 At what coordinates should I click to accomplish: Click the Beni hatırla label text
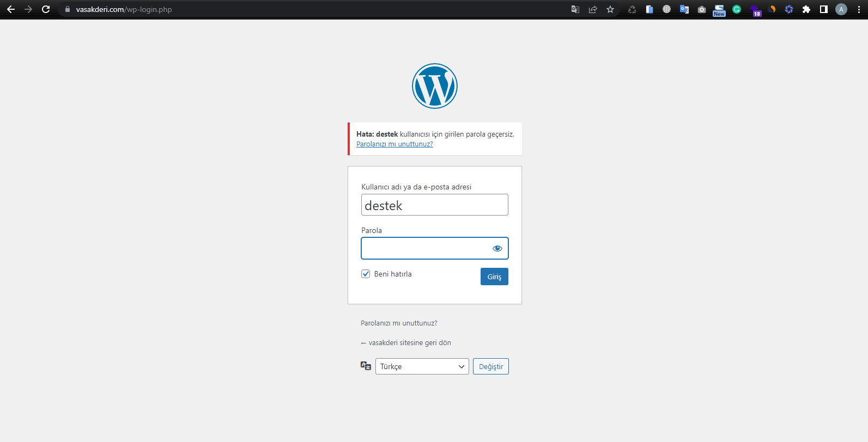pyautogui.click(x=393, y=274)
